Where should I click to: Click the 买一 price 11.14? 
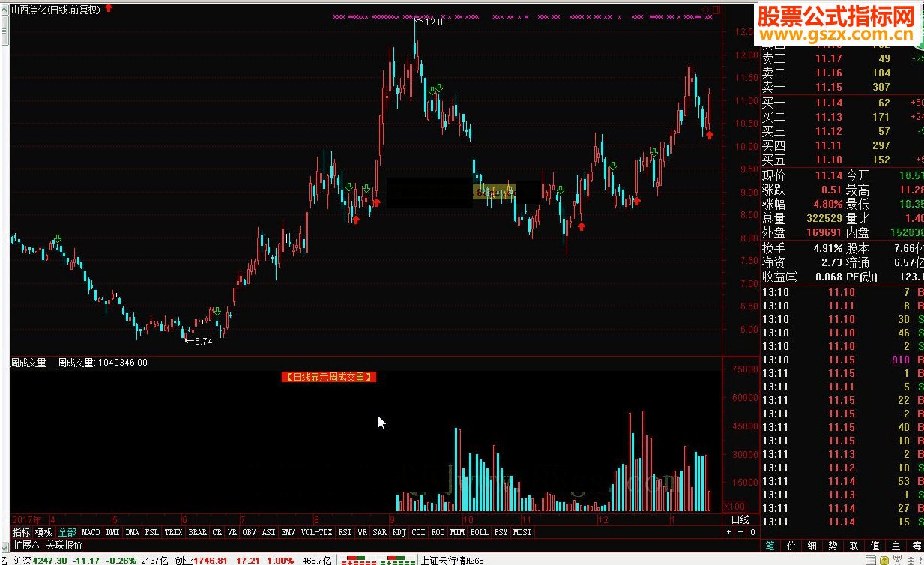click(829, 103)
